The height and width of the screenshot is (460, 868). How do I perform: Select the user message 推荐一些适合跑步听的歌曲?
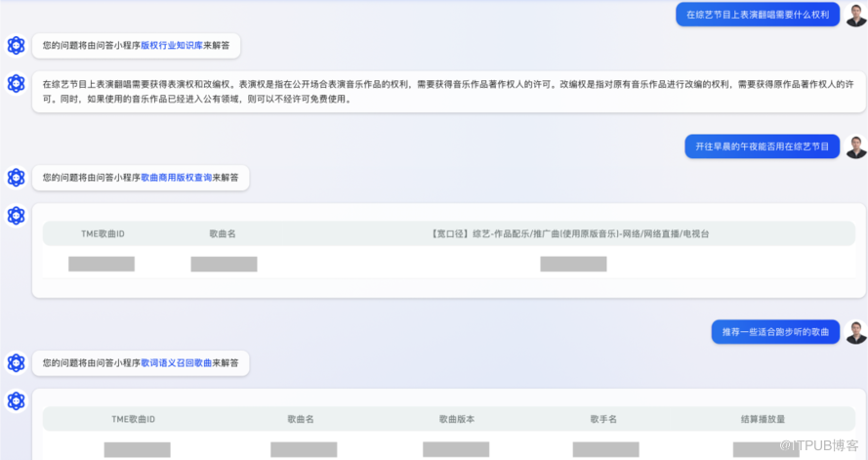click(775, 332)
